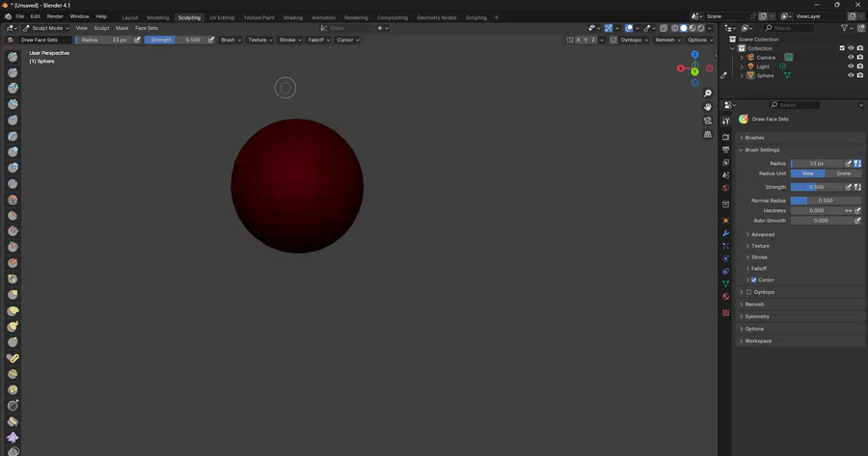Select the Cloth brush tool

click(13, 437)
